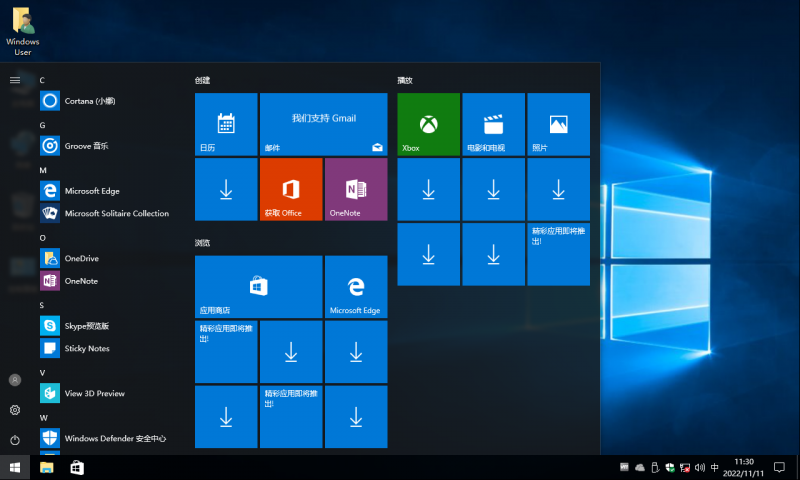Click the safely remove hardware USB icon

pos(655,467)
